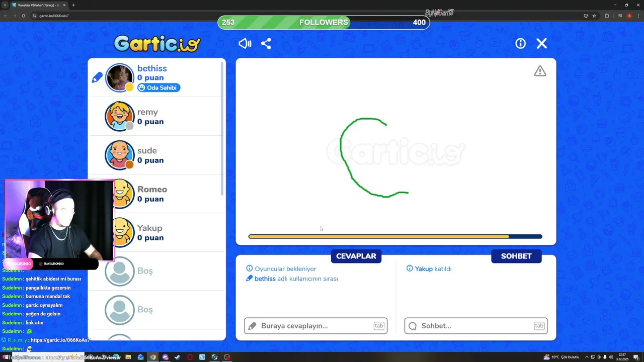Screen dimensions: 644x362
Task: Click player name 'Yakup' in the list
Action: click(x=150, y=228)
